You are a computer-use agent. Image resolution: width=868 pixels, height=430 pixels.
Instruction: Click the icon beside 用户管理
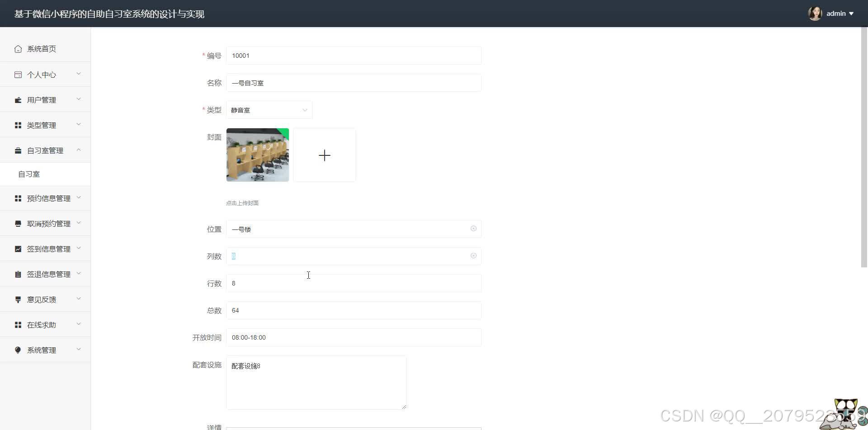tap(18, 100)
